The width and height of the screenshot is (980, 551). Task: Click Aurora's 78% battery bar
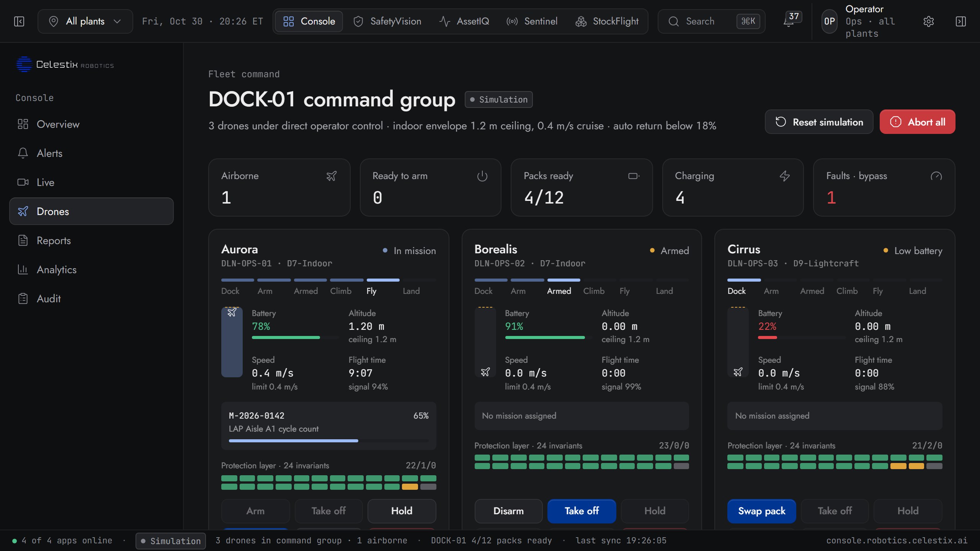pos(295,337)
